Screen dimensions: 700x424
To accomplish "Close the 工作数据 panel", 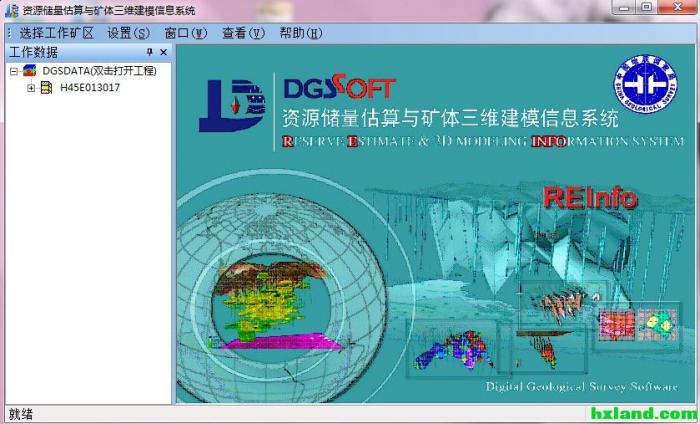I will point(164,52).
